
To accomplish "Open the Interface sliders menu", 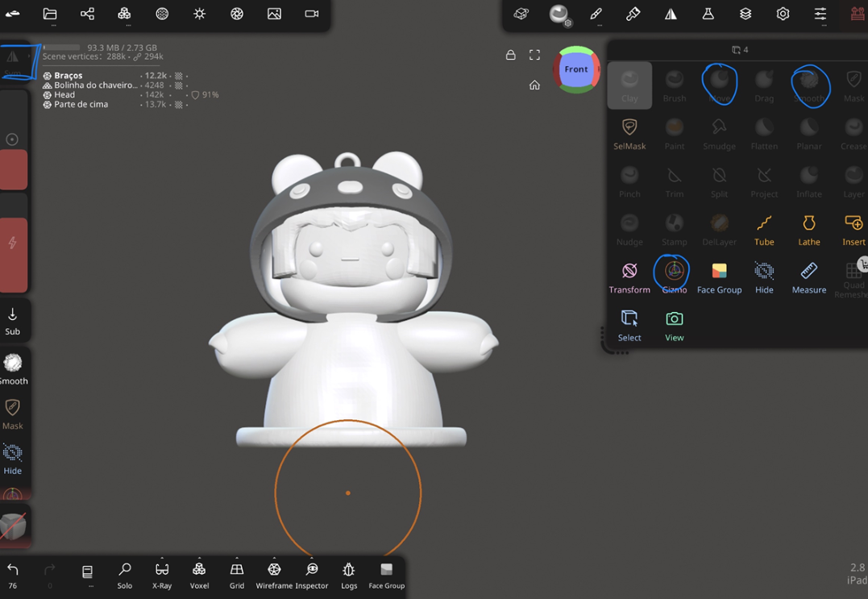I will pyautogui.click(x=820, y=14).
